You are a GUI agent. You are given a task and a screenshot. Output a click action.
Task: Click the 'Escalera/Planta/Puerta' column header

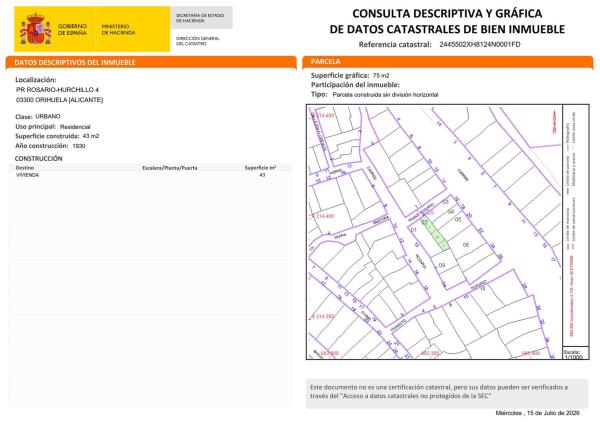pos(170,168)
